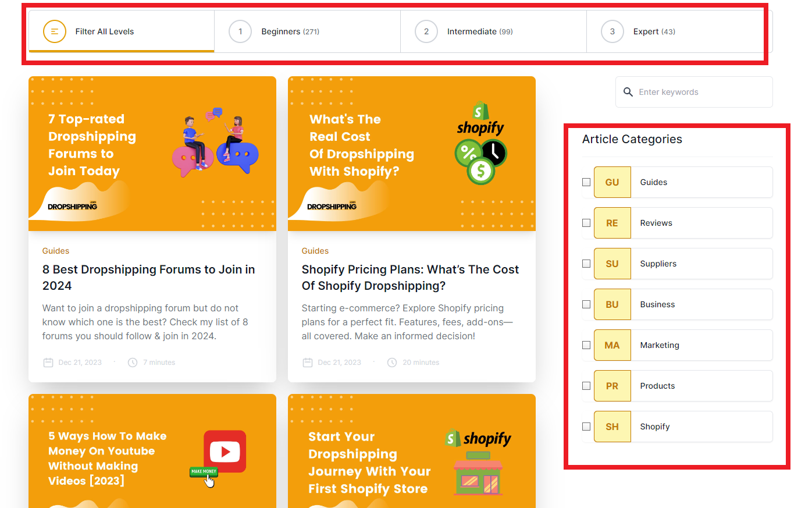This screenshot has height=508, width=812.
Task: Select the Filter All Levels tab
Action: click(122, 31)
